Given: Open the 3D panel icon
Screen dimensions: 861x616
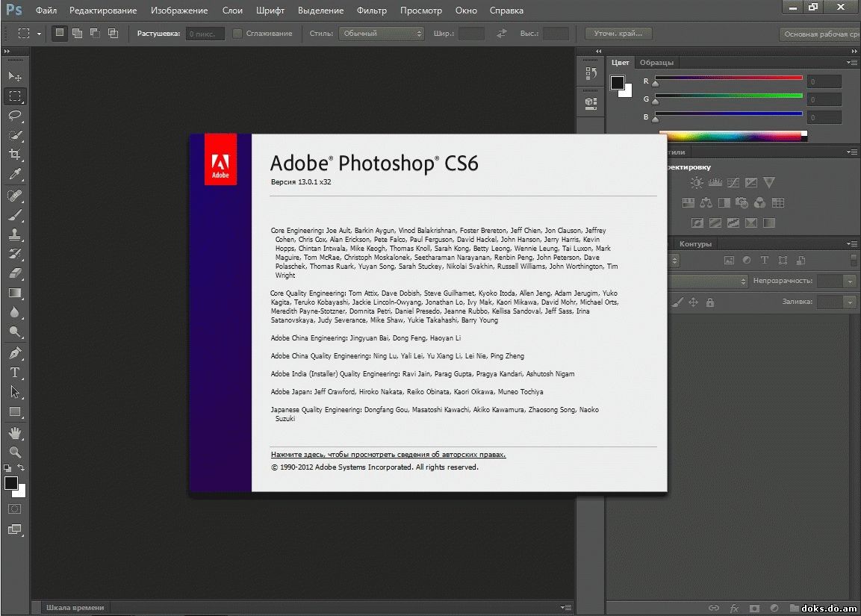Looking at the screenshot, I should (x=591, y=103).
